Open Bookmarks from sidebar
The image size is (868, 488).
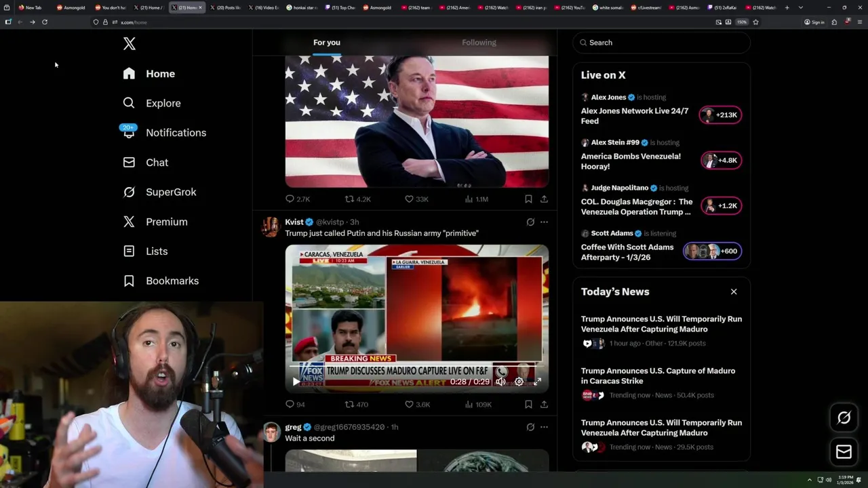click(161, 281)
